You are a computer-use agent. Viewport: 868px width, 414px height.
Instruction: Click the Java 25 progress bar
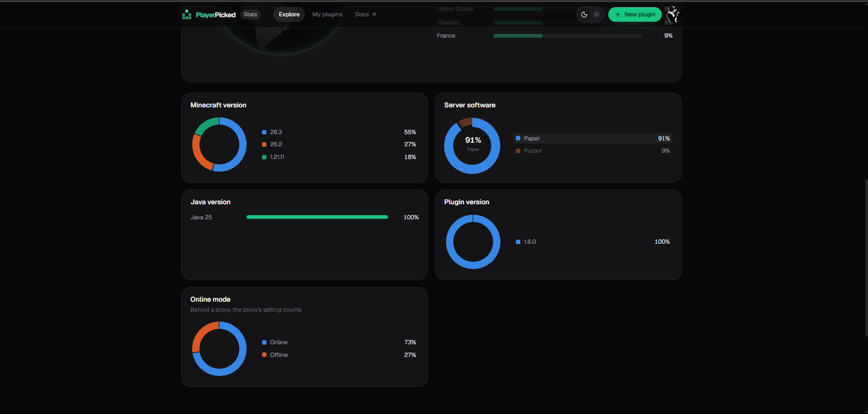317,217
